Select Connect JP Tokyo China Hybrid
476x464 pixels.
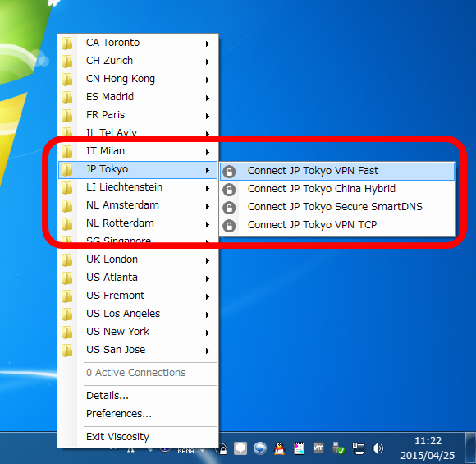[x=337, y=190]
